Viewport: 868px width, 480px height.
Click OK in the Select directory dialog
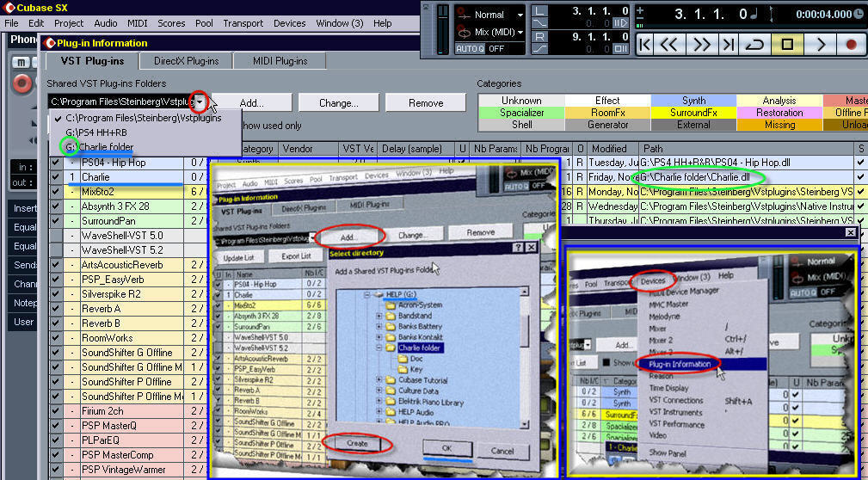tap(447, 449)
